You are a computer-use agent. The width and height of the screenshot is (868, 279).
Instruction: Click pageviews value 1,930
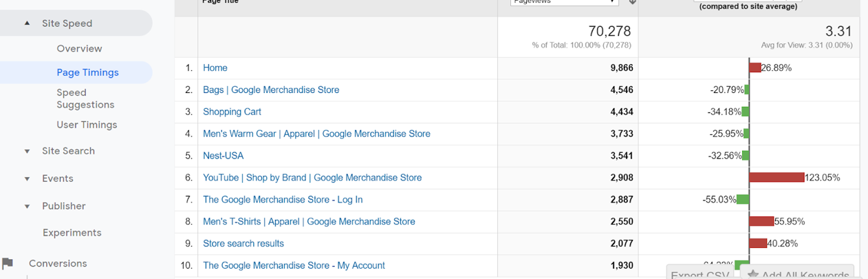[x=622, y=266]
